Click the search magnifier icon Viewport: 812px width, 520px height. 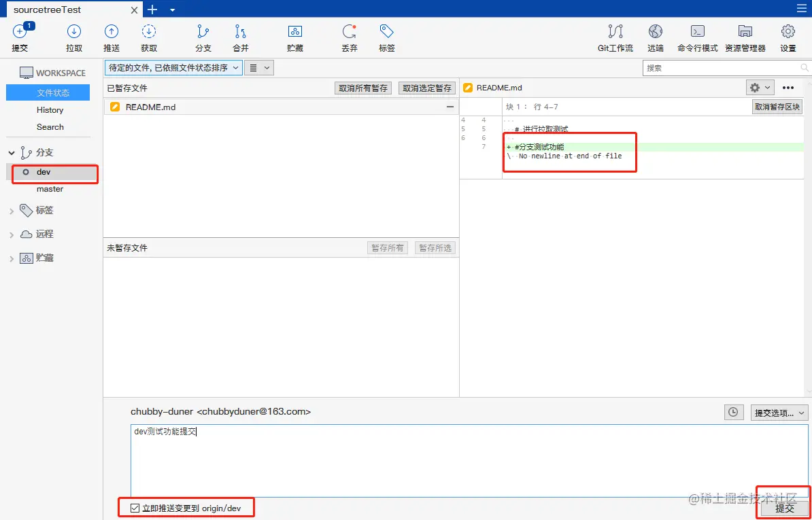coord(805,68)
